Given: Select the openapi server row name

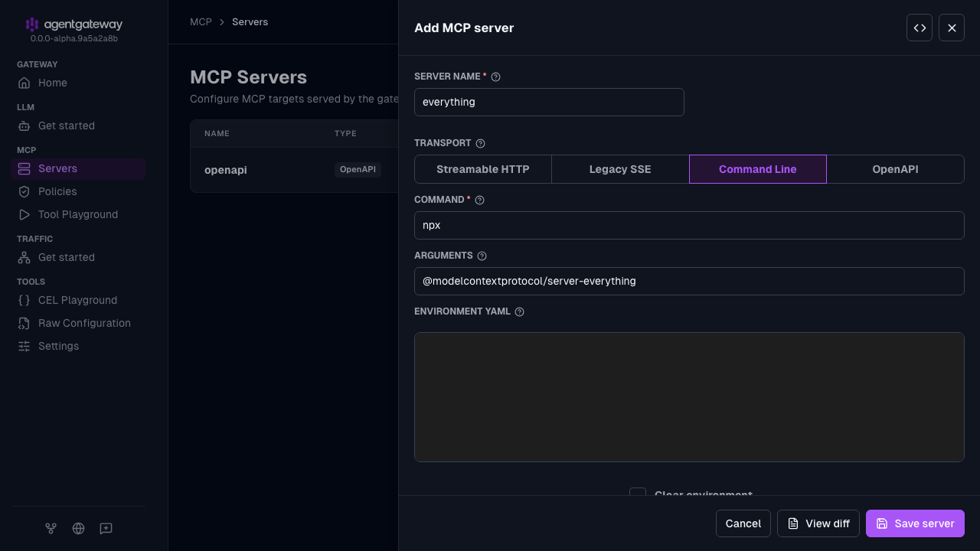Looking at the screenshot, I should click(226, 170).
